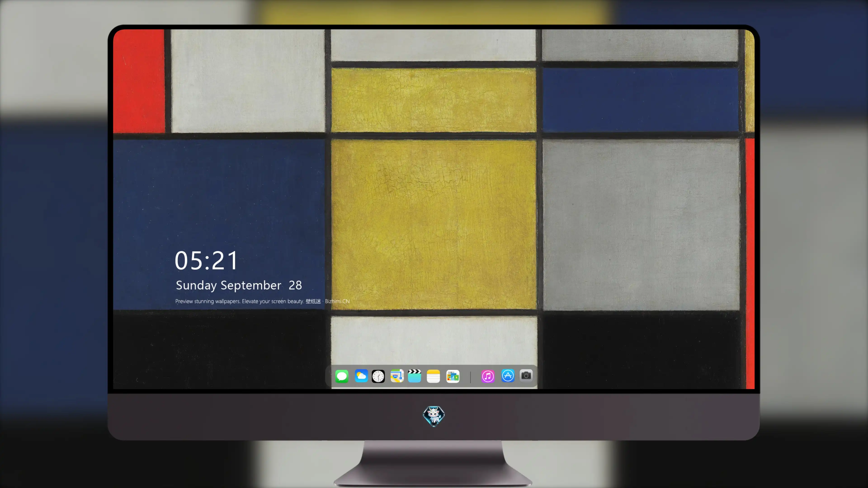Open the yellow Notes app
868x488 pixels.
click(433, 376)
